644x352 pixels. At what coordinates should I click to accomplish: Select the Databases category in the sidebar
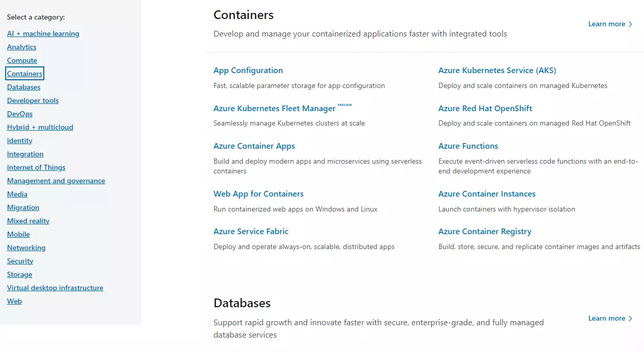pos(23,86)
